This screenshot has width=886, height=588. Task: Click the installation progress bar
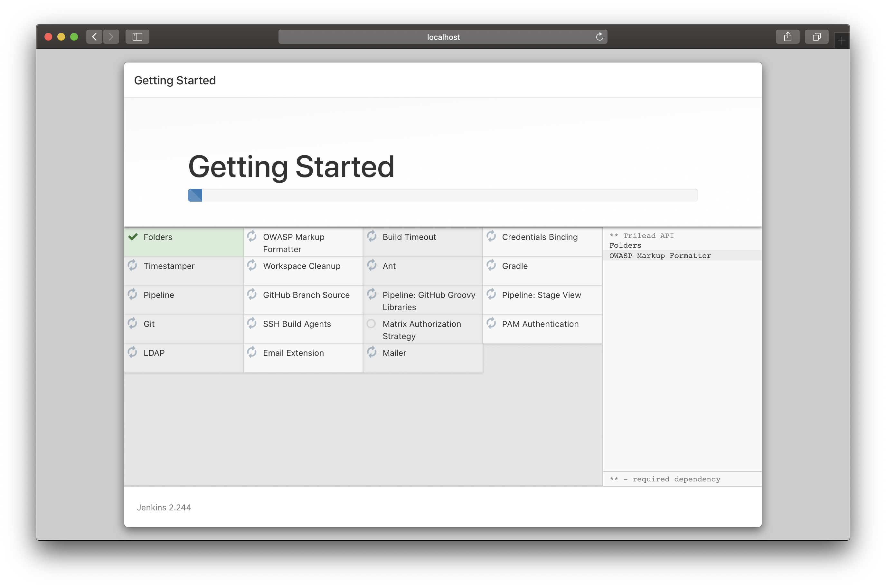(442, 195)
